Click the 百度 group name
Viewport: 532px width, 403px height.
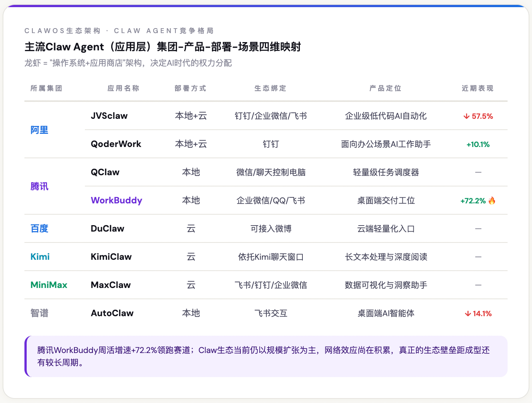coord(39,229)
